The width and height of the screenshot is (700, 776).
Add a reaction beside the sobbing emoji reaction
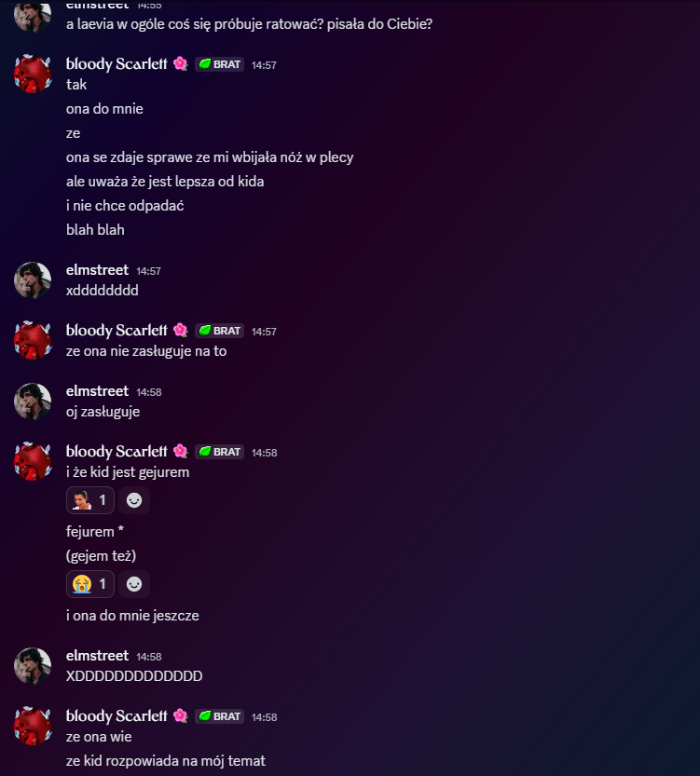tap(134, 584)
